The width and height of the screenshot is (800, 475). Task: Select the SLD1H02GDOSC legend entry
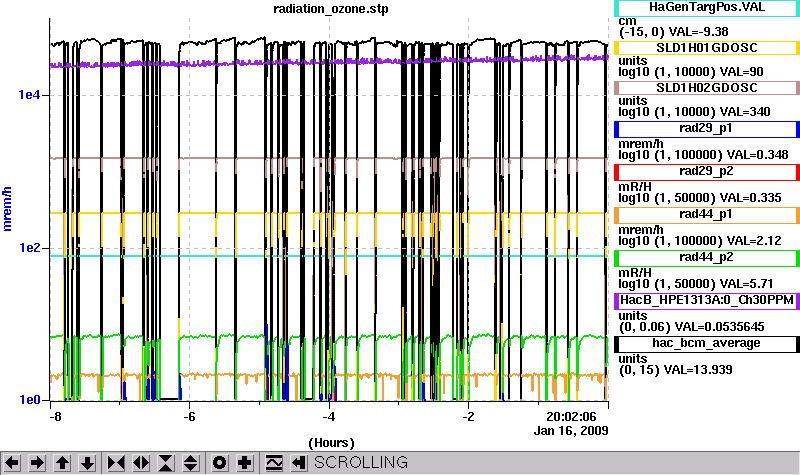(707, 88)
